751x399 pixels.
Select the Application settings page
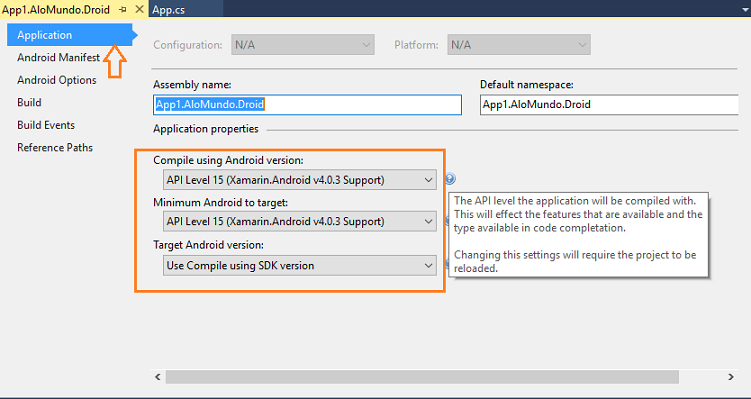click(x=69, y=35)
